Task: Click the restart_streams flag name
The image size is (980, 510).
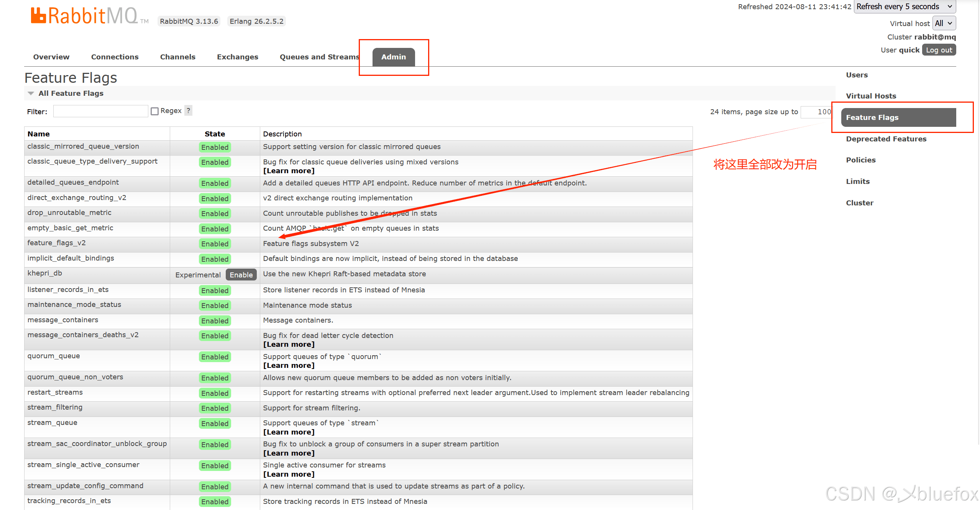Action: click(55, 392)
